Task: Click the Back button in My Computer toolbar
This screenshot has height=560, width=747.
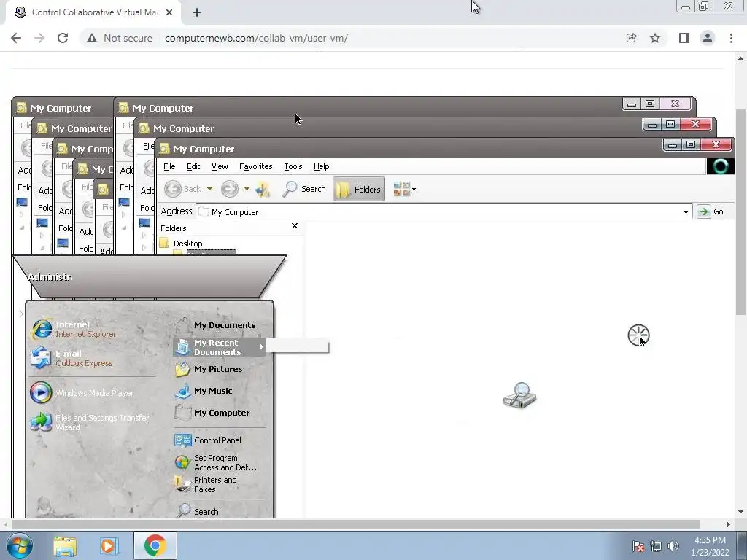Action: pyautogui.click(x=183, y=189)
